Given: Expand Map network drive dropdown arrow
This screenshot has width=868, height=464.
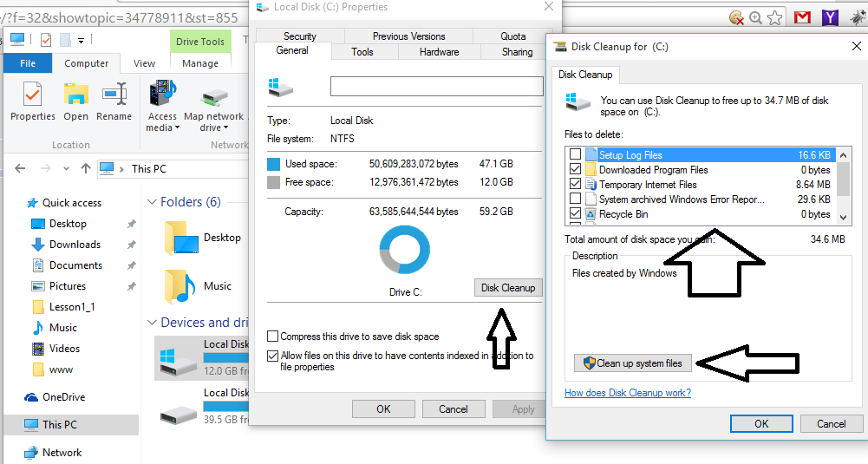Looking at the screenshot, I should click(225, 127).
